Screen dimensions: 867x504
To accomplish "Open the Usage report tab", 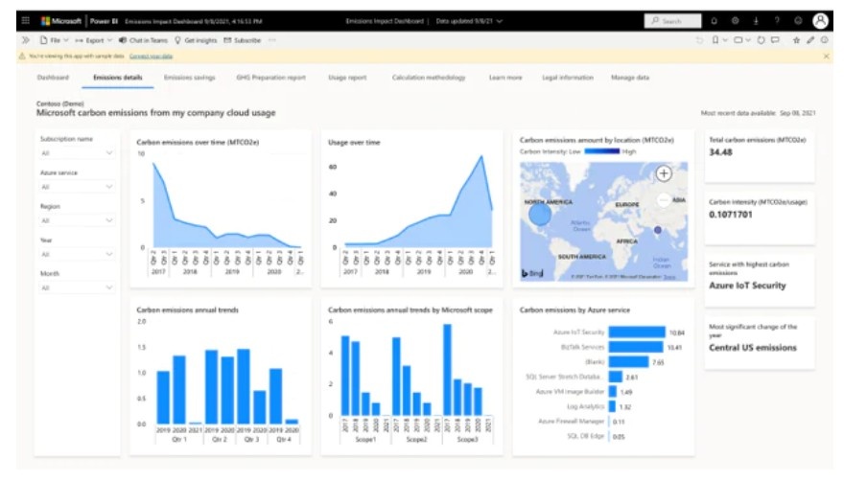I will 347,78.
